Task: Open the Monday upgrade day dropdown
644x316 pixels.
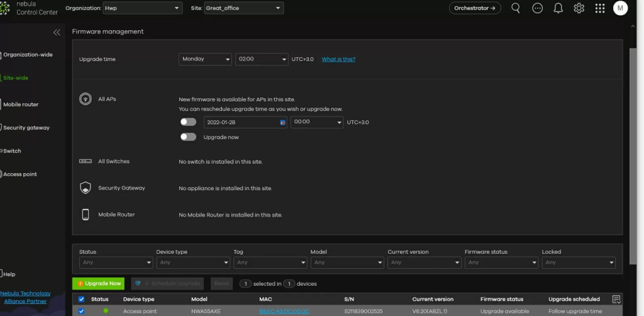Action: 206,59
